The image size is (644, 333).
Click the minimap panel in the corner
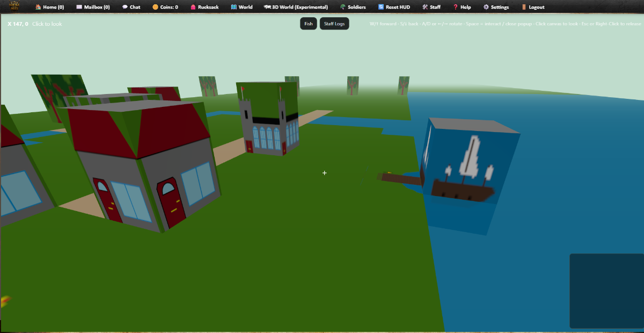pos(606,291)
